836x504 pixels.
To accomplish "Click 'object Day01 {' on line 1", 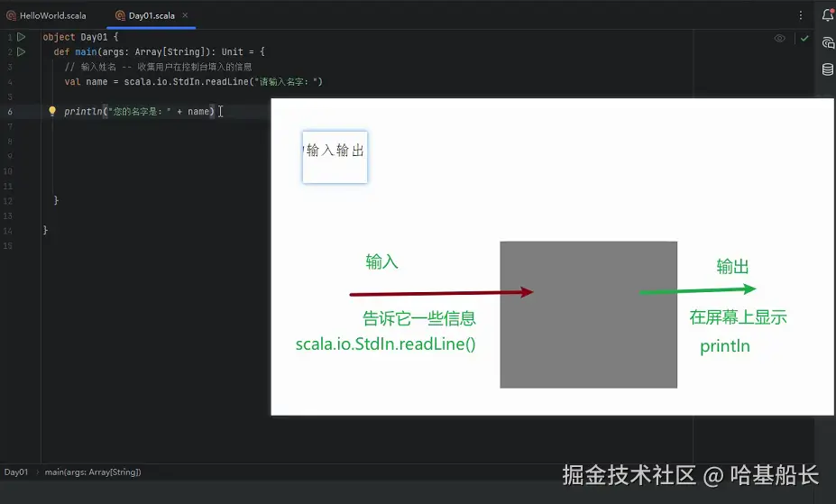I will [x=80, y=37].
